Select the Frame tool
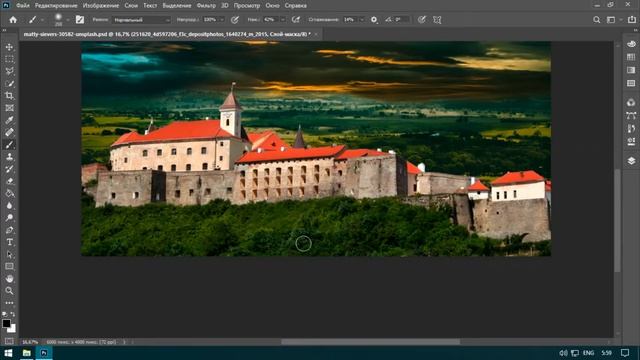640x360 pixels. [9, 108]
